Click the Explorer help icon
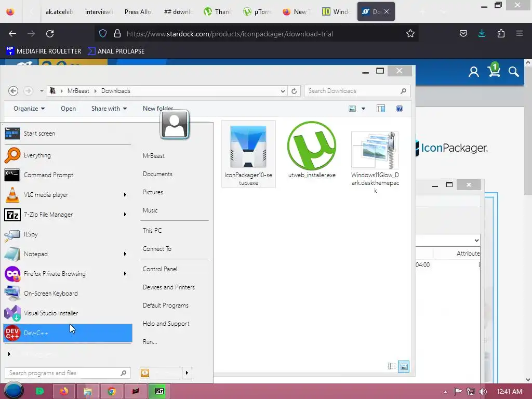This screenshot has height=399, width=532. (x=400, y=109)
